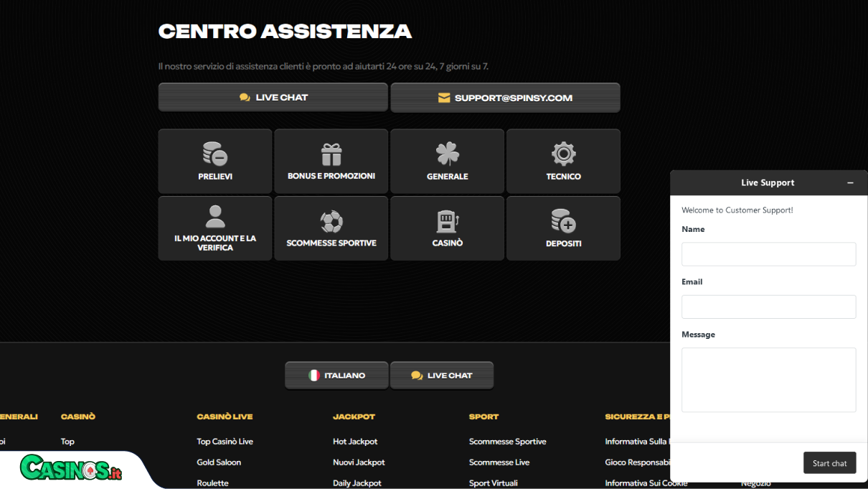
Task: Click the footer Live Chat button
Action: [x=442, y=376]
